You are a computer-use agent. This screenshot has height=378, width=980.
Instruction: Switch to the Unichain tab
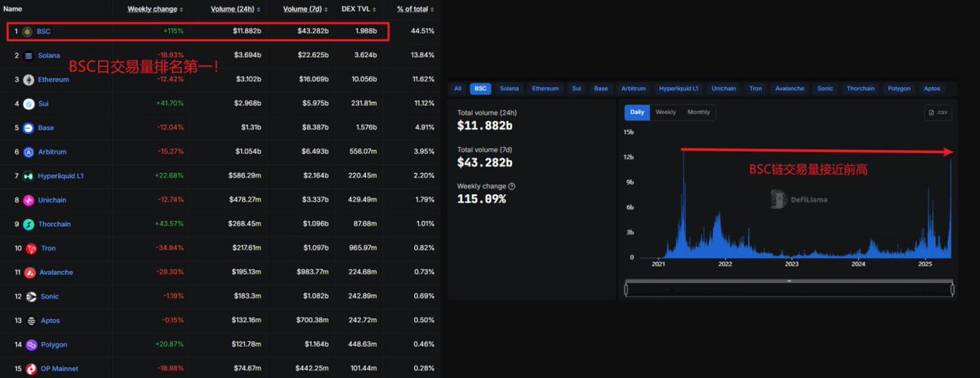click(724, 88)
